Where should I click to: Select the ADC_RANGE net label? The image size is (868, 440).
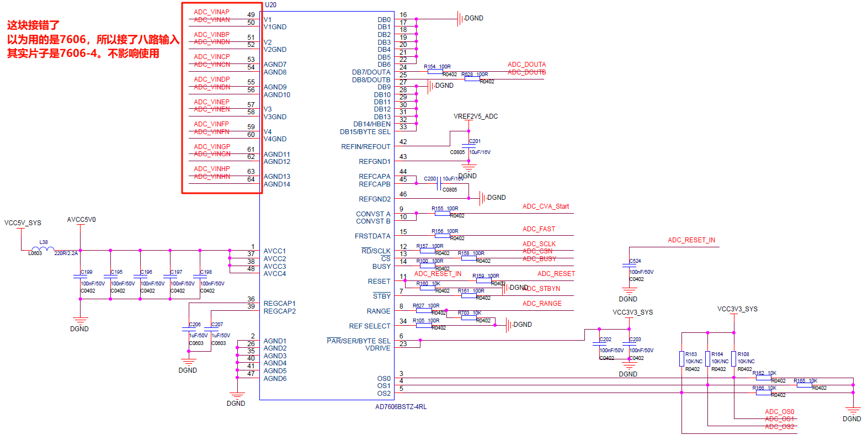pyautogui.click(x=542, y=304)
